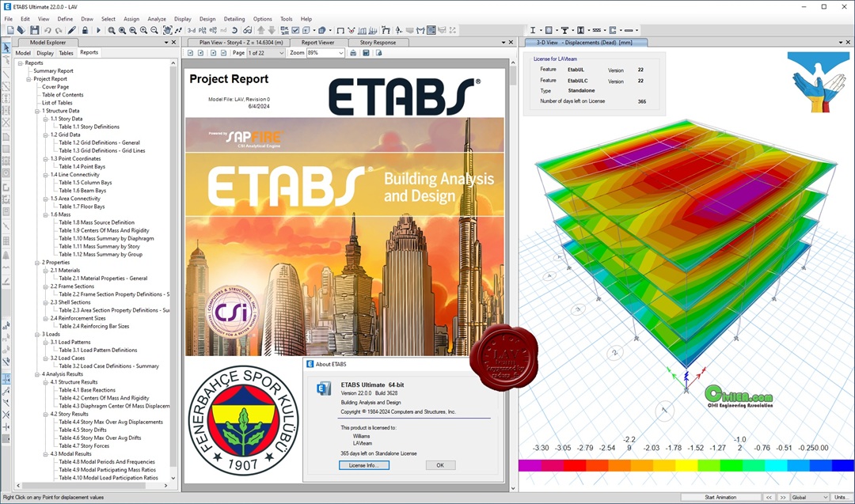Select the pointer tool in the left toolbar
Screen dimensions: 855x504
point(6,48)
